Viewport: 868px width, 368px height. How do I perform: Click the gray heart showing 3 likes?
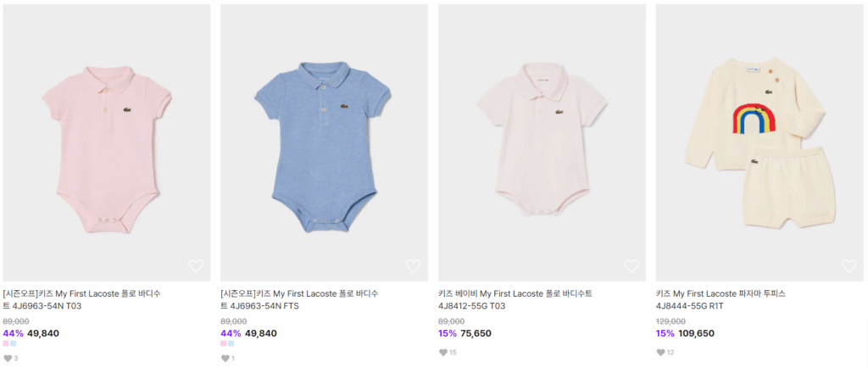point(8,359)
